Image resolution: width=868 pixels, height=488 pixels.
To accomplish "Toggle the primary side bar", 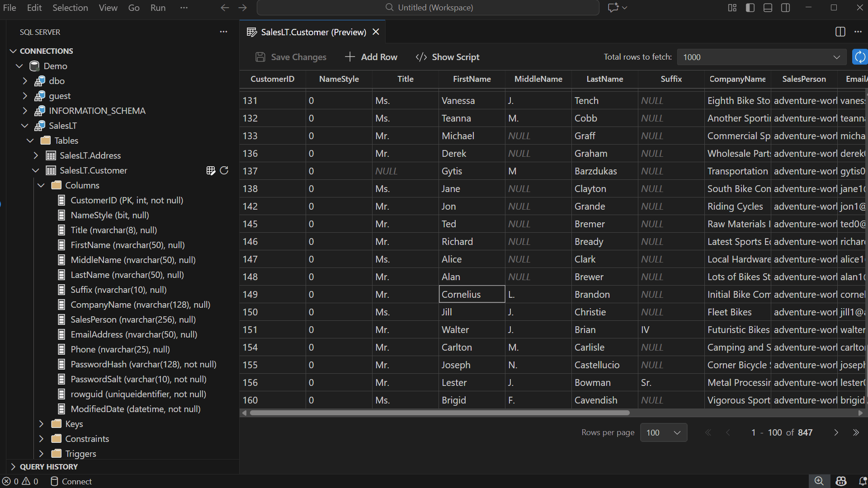I will tap(750, 8).
